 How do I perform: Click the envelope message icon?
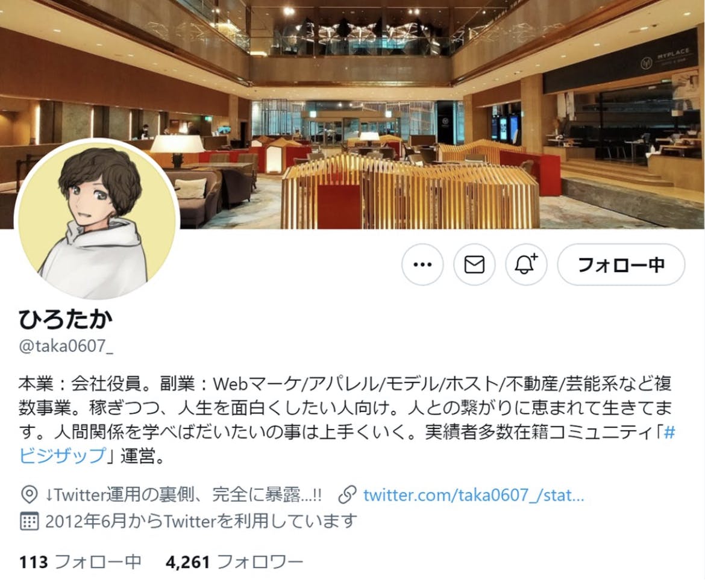[x=474, y=264]
